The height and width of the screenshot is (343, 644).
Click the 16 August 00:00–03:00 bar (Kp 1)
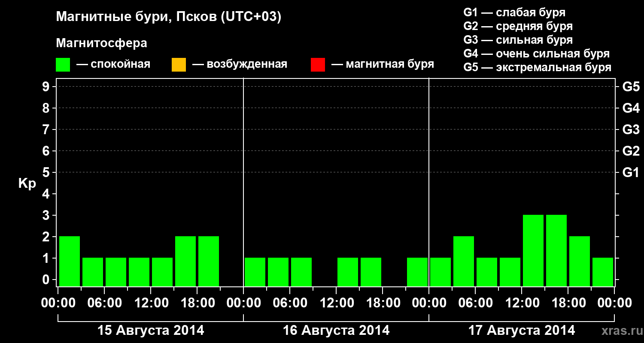point(255,272)
